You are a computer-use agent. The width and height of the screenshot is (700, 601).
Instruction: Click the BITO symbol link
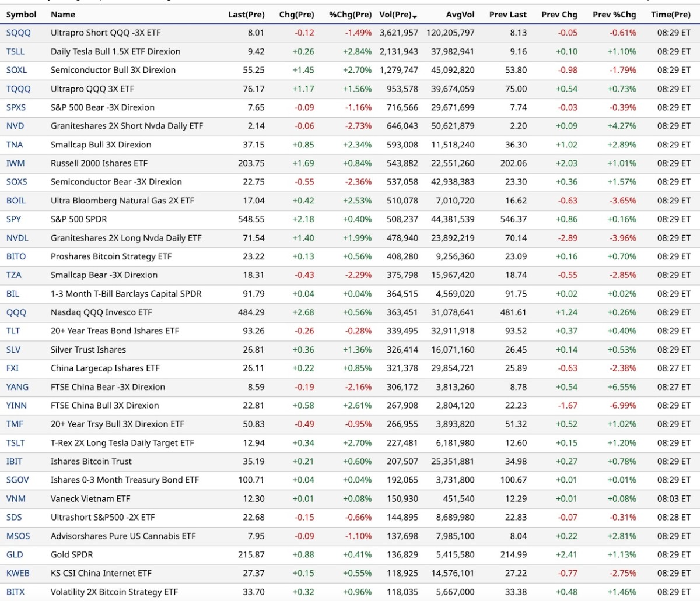16,256
